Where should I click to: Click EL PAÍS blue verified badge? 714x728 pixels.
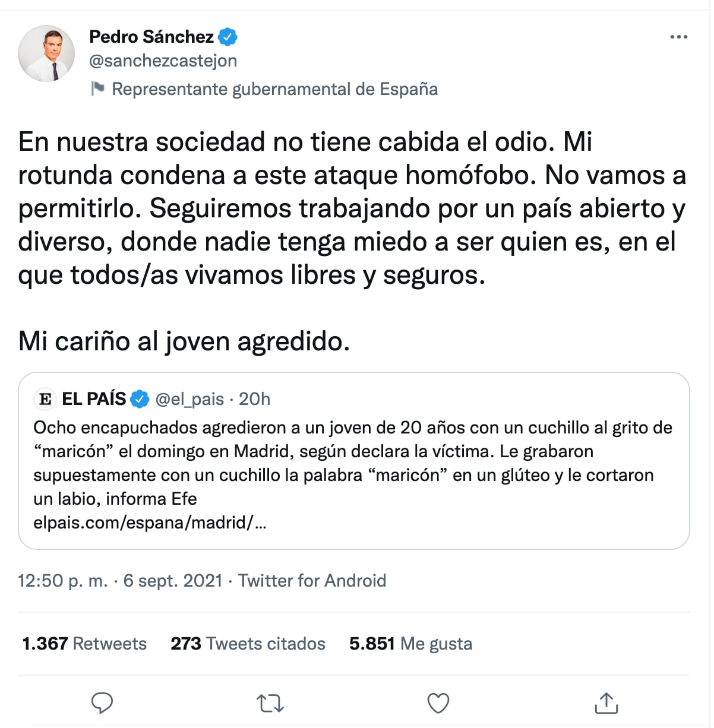click(140, 399)
